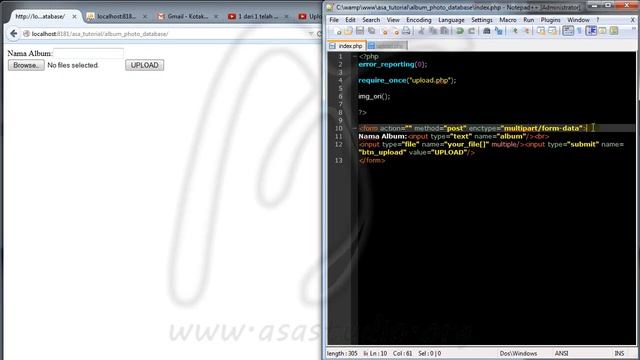Image resolution: width=640 pixels, height=360 pixels.
Task: Click the Dos\Windows status bar entry
Action: pyautogui.click(x=518, y=353)
